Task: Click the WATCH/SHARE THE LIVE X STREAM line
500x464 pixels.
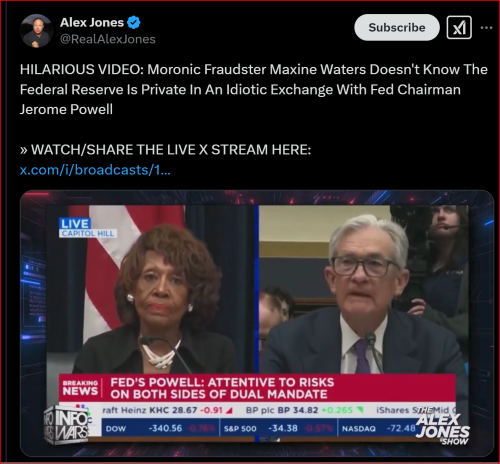Action: click(165, 150)
